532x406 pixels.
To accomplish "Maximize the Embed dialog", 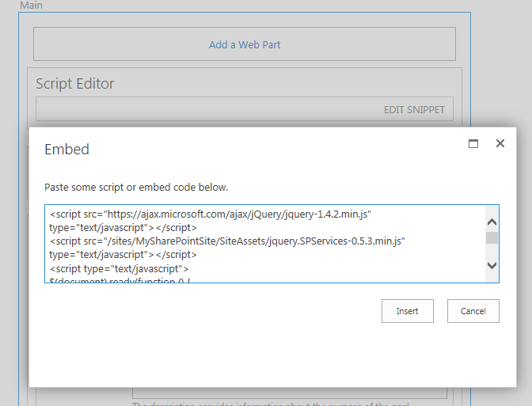I will pyautogui.click(x=473, y=143).
